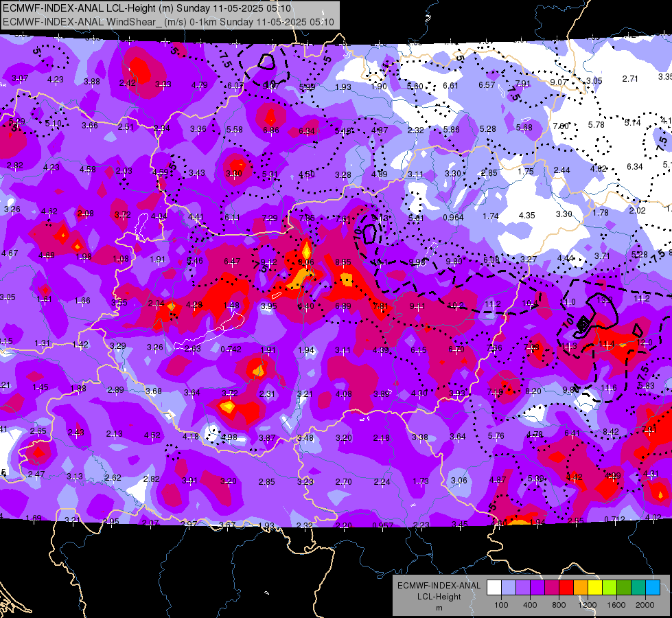Click the wind shear value 0.964

pyautogui.click(x=453, y=218)
